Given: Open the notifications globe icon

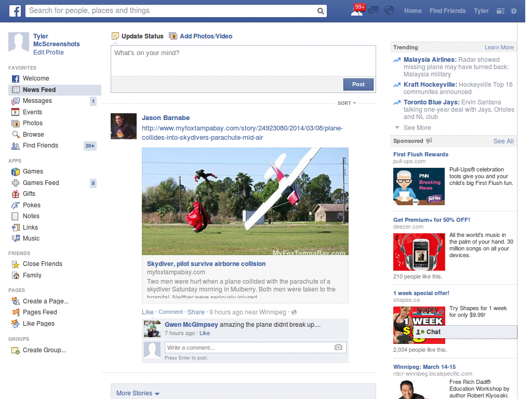Looking at the screenshot, I should click(x=390, y=11).
